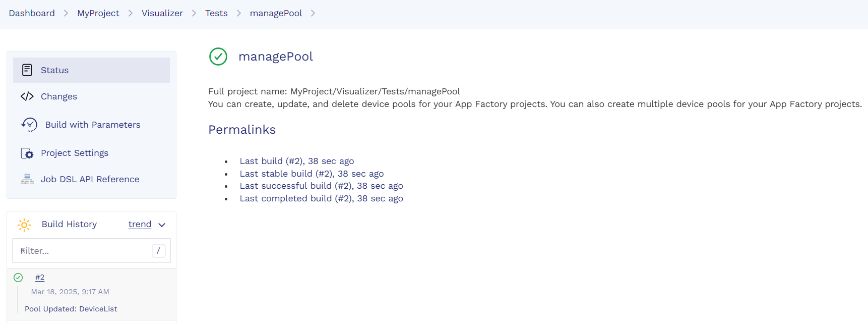Go to MyProject in the breadcrumb
Viewport: 868px width, 324px height.
pos(98,13)
